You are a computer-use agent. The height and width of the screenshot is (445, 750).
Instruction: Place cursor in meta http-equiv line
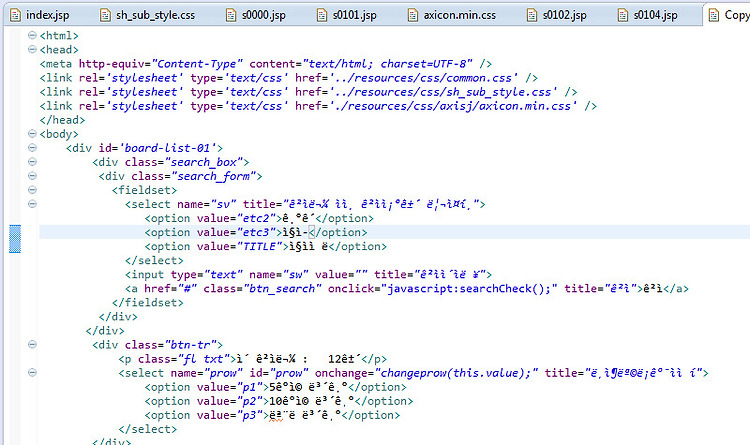tap(265, 64)
